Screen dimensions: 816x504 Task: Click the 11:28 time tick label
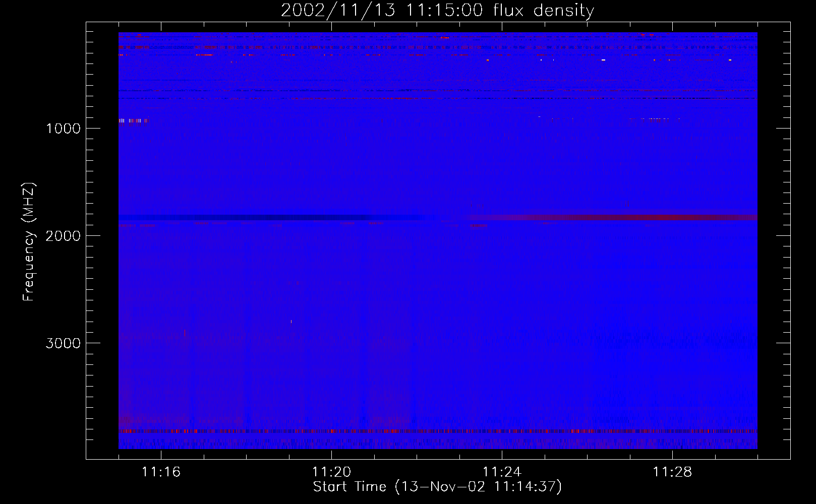click(672, 472)
